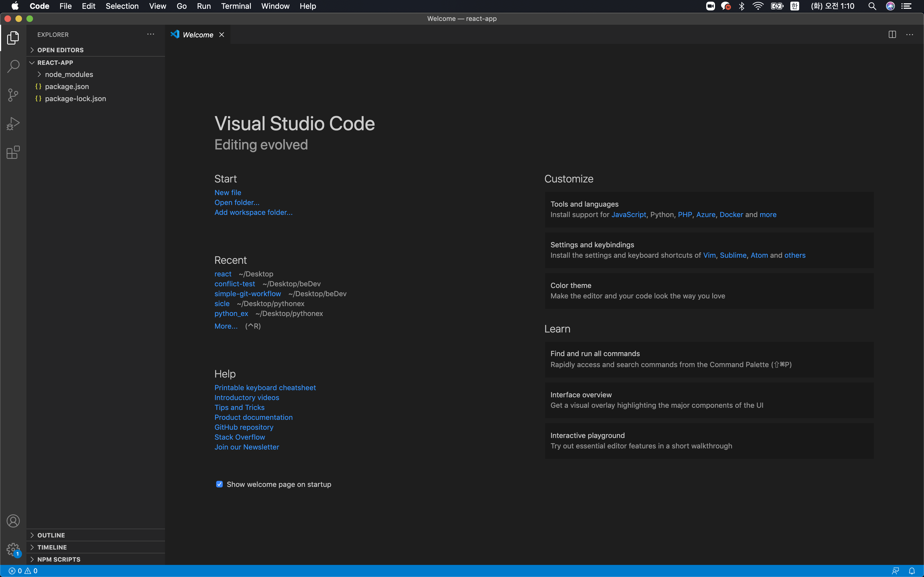This screenshot has width=924, height=577.
Task: Expand the NPM SCRIPTS section
Action: (59, 559)
